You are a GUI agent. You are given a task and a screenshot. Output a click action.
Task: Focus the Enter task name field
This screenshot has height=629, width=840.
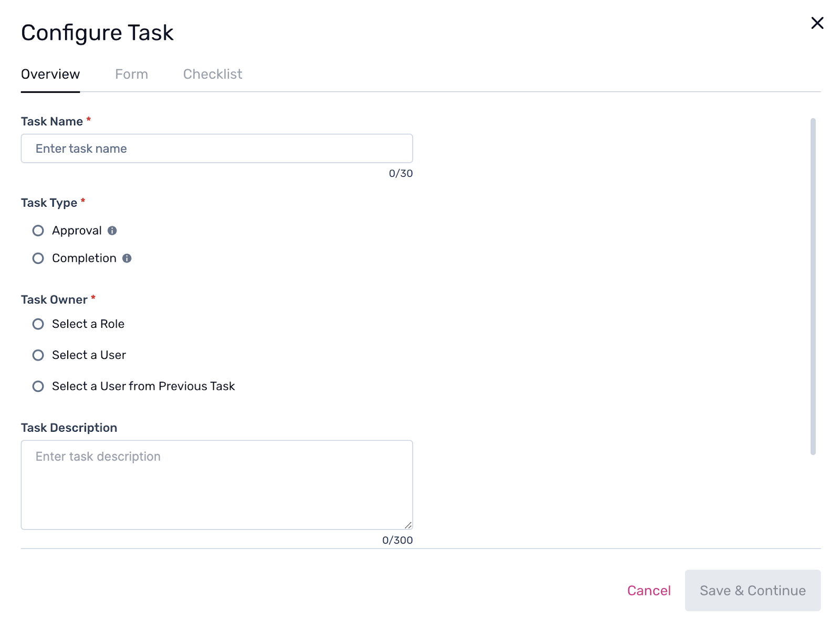pos(217,148)
